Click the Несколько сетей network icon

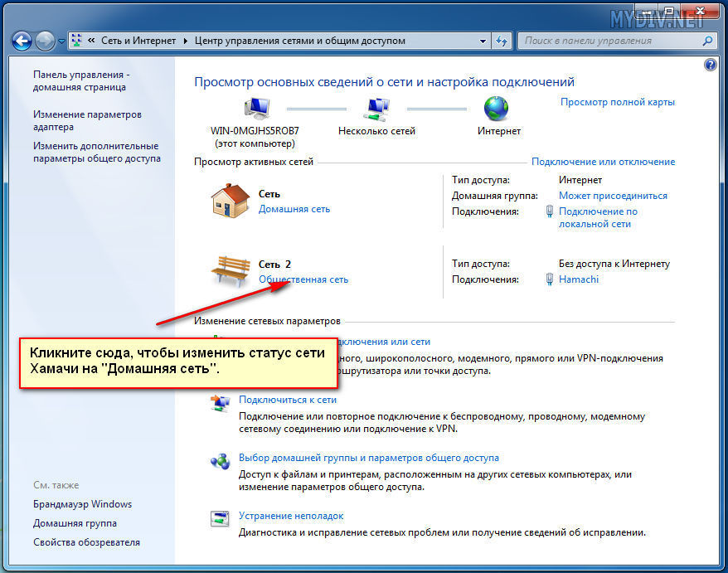tap(376, 108)
